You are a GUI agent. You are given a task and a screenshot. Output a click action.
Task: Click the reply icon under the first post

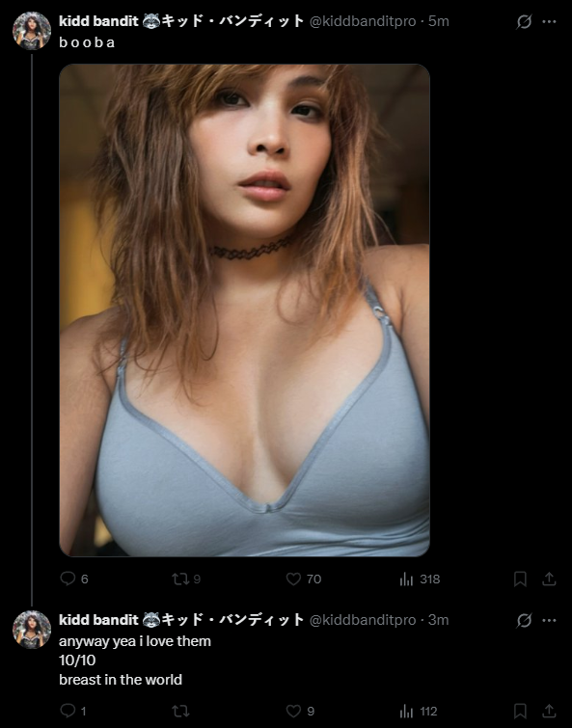[68, 579]
